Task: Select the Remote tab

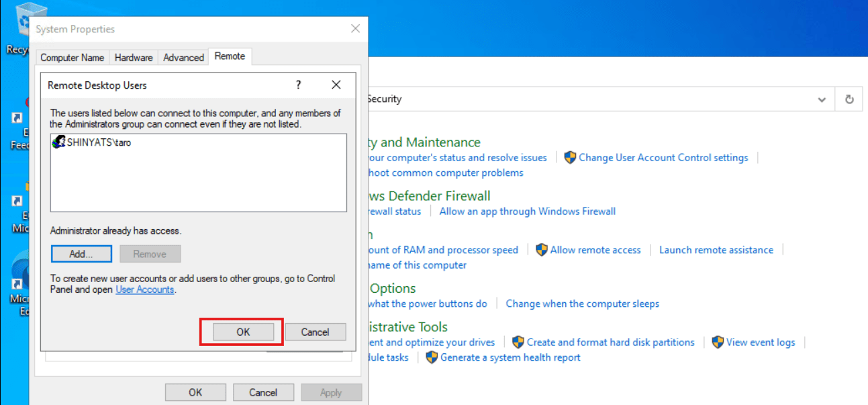Action: pyautogui.click(x=230, y=56)
